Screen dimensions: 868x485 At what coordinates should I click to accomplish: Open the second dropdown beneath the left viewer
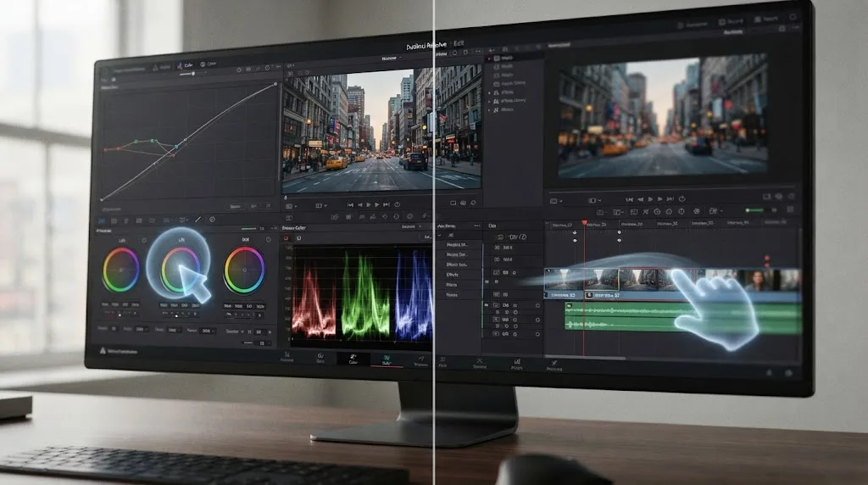320,206
